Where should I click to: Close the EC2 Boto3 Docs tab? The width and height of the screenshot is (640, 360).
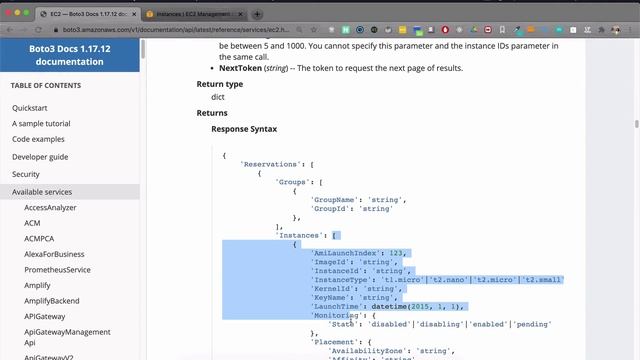134,14
